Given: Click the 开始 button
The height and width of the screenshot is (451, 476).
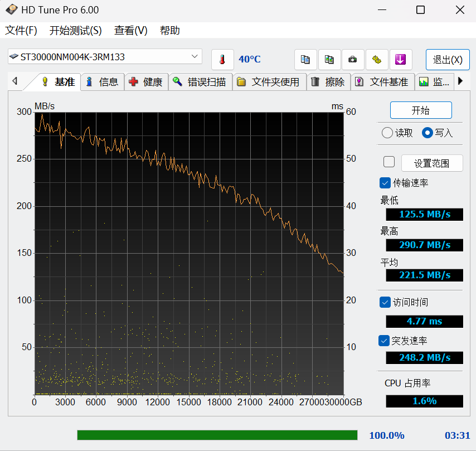Looking at the screenshot, I should 420,110.
